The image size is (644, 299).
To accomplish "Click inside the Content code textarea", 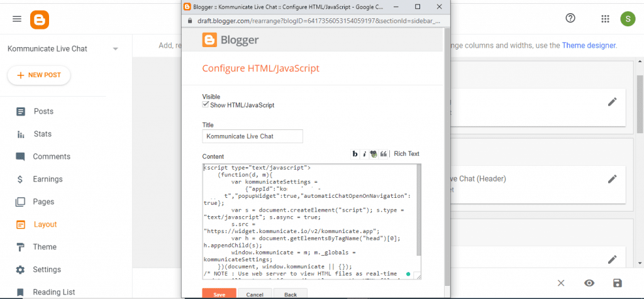I will (x=309, y=222).
